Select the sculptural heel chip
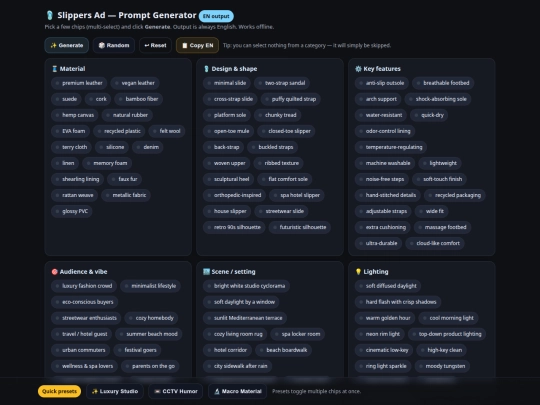Screen dimensions: 540x405 pos(228,179)
